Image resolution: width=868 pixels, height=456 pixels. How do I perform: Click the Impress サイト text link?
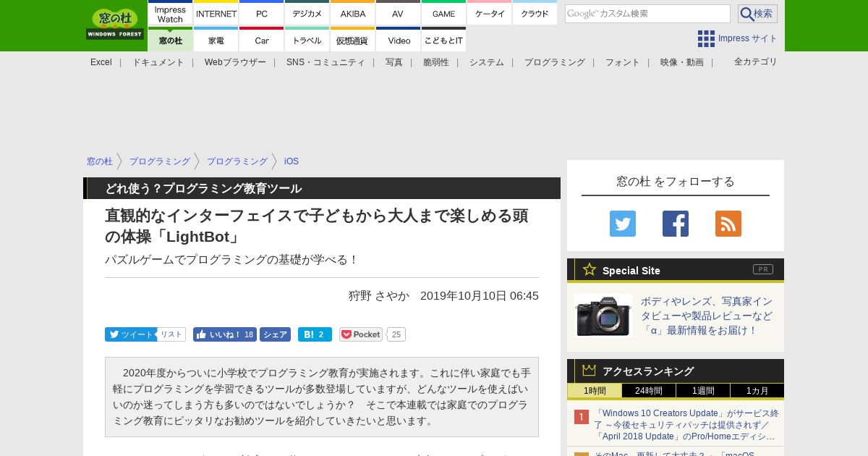tap(748, 38)
